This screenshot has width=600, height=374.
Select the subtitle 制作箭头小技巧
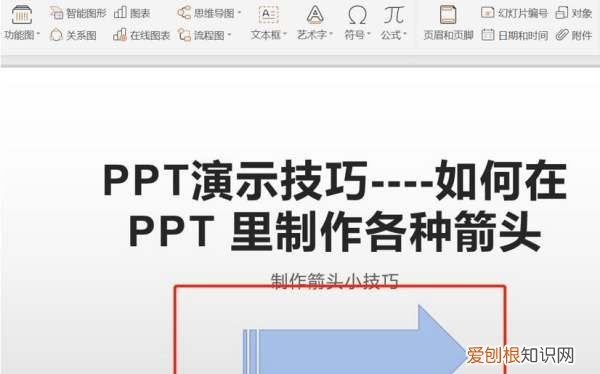pyautogui.click(x=335, y=281)
